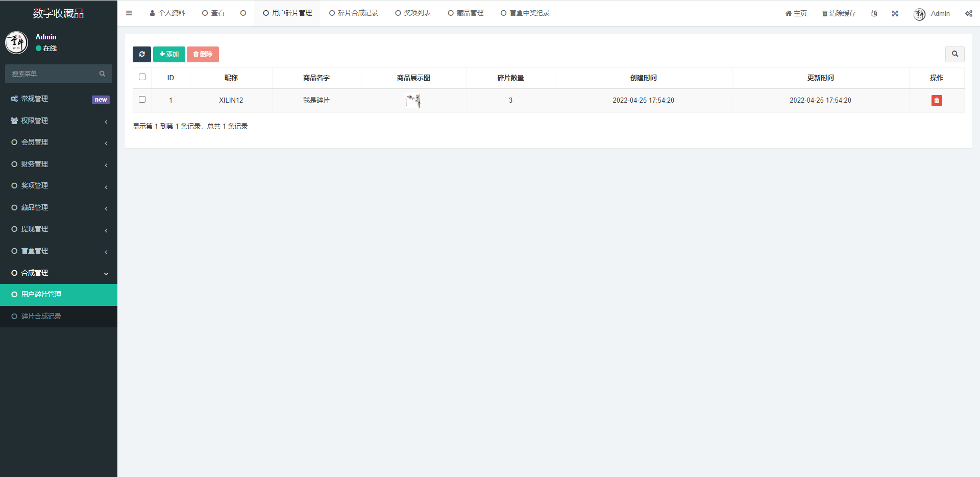Image resolution: width=980 pixels, height=477 pixels.
Task: Click the 主页 link in top bar
Action: tap(795, 13)
